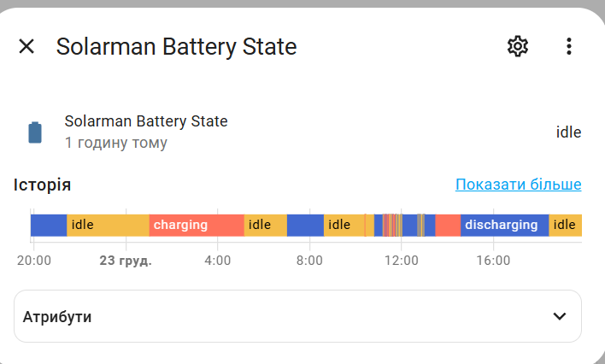The height and width of the screenshot is (364, 605).
Task: Click the idle segment right after charging
Action: (265, 225)
